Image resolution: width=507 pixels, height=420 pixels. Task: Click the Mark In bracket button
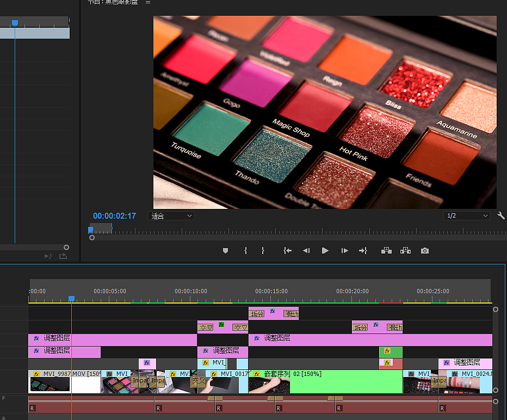click(x=245, y=251)
